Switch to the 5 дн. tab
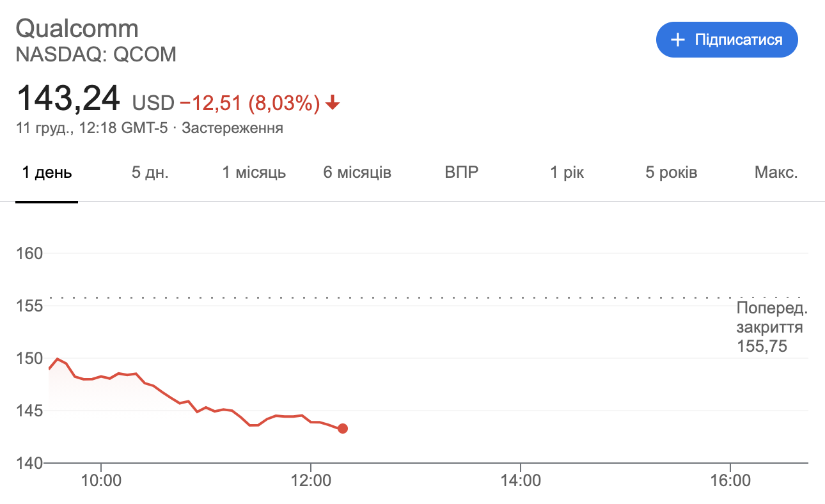 coord(150,173)
